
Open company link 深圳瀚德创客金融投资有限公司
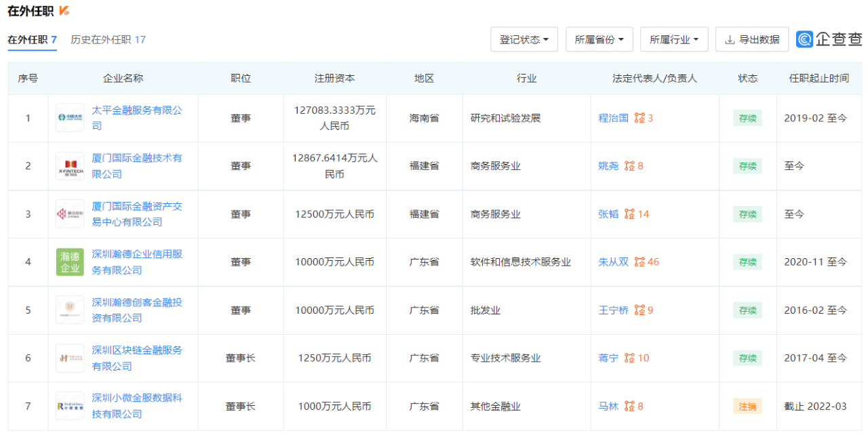(137, 310)
